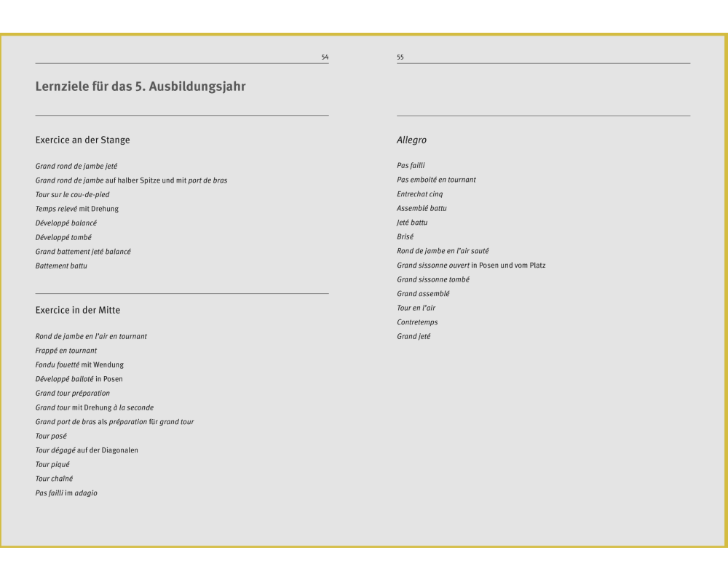
Task: Click the line 'Grand rond de jambe jeté'
Action: 76,166
